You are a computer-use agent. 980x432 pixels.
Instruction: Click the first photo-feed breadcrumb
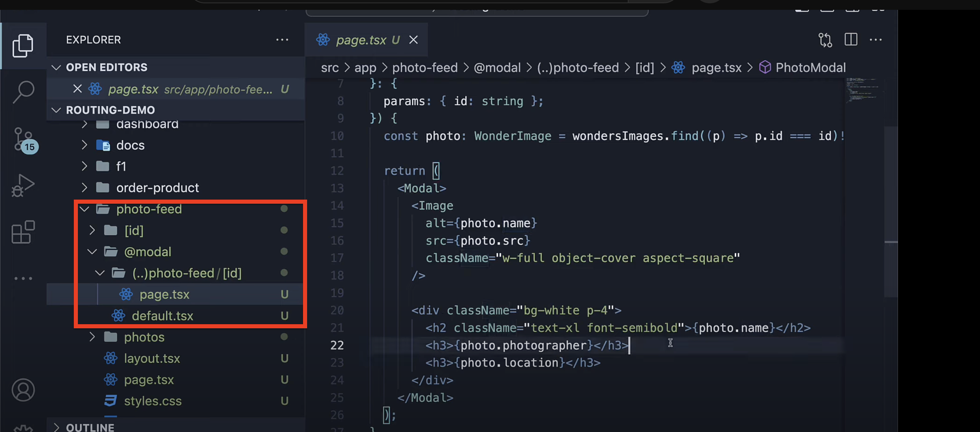(x=425, y=68)
